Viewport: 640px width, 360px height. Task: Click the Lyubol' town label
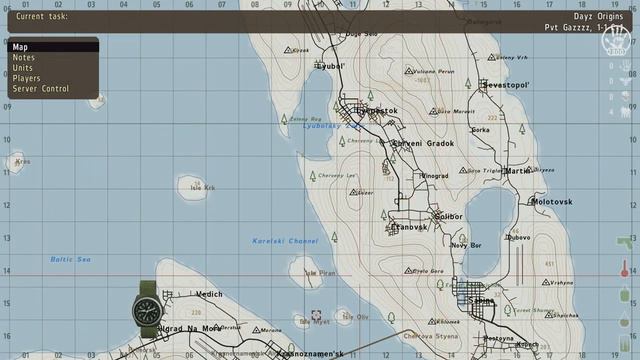pyautogui.click(x=331, y=66)
